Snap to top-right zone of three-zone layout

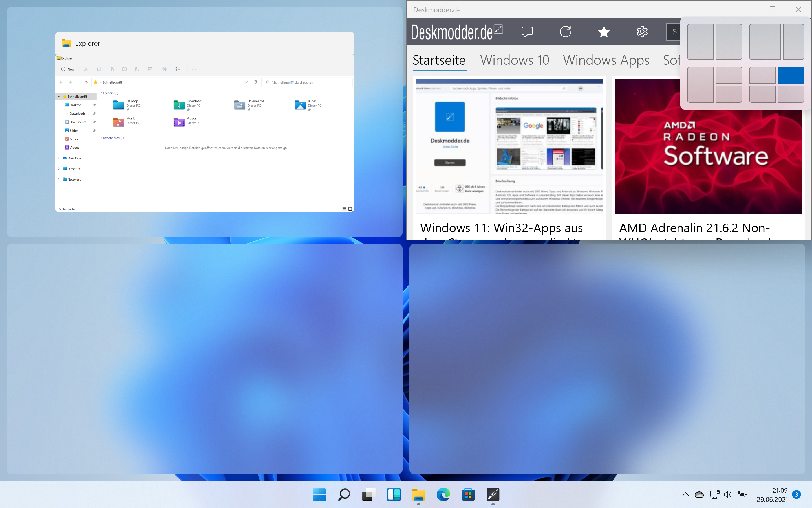(x=729, y=75)
